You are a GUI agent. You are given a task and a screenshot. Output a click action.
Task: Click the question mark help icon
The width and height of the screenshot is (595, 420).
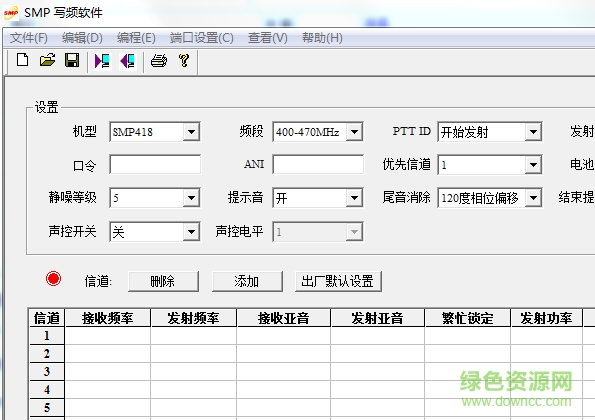point(184,60)
